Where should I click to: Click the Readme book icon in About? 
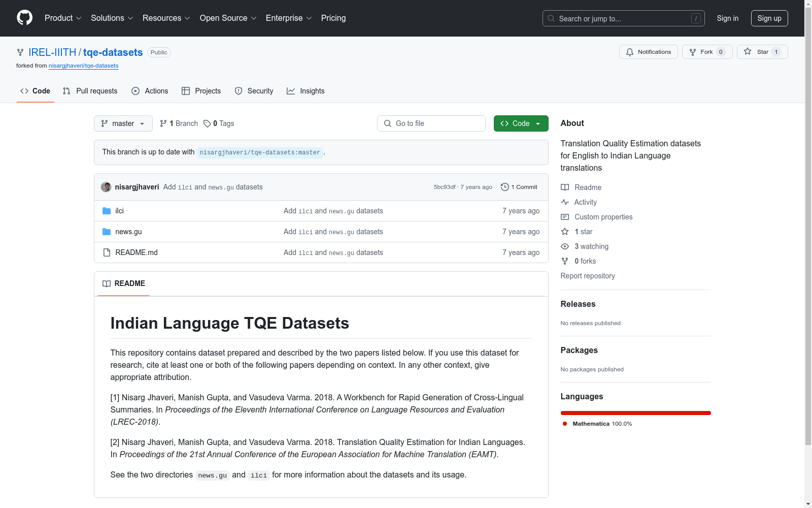[565, 187]
